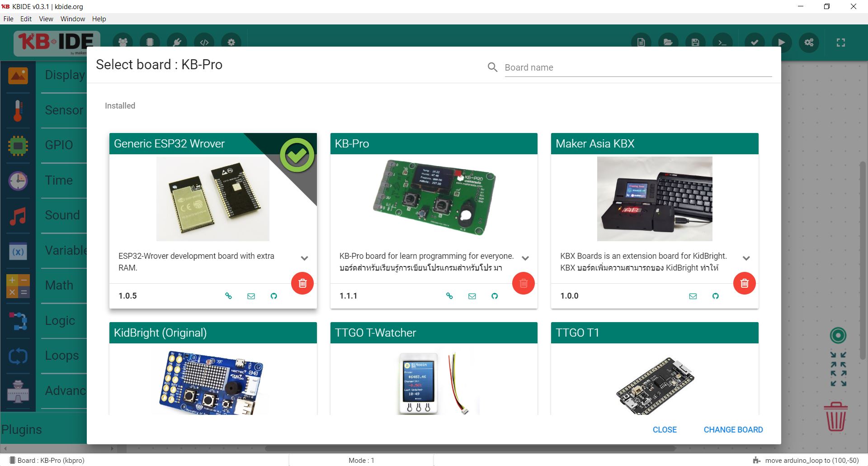Close the board selection dialog via CLOSE

[665, 429]
